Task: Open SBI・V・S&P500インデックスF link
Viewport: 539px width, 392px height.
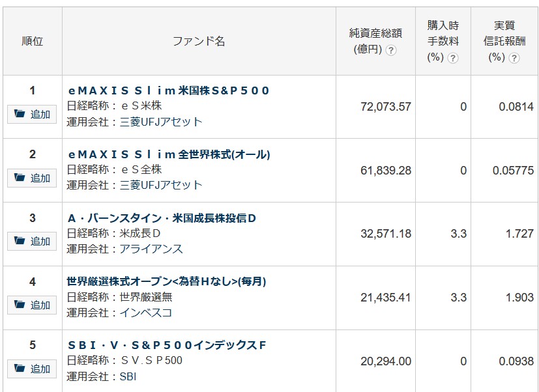Action: 167,345
